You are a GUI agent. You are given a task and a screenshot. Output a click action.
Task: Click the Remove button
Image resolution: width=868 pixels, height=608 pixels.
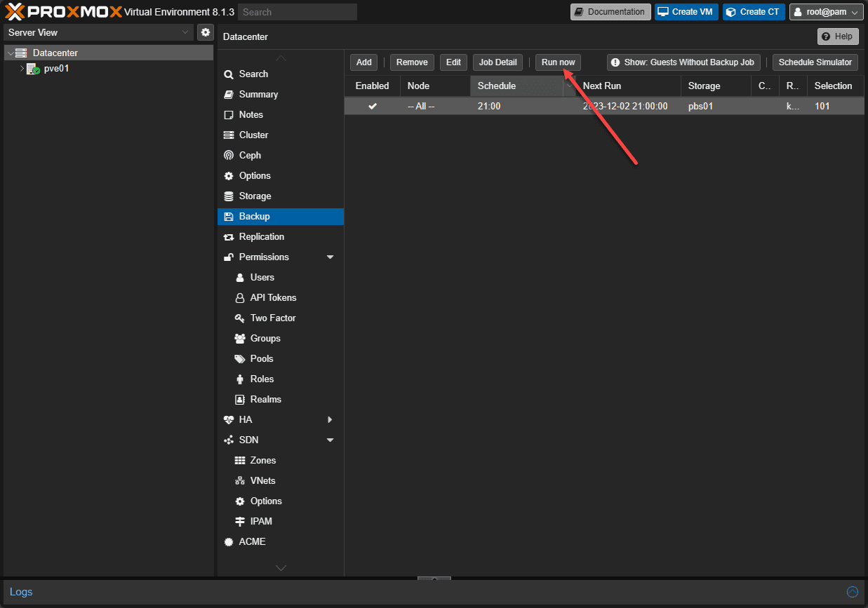point(412,62)
